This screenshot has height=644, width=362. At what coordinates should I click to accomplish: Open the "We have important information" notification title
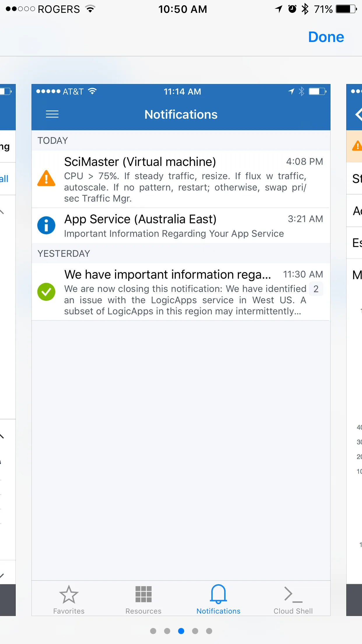[168, 274]
